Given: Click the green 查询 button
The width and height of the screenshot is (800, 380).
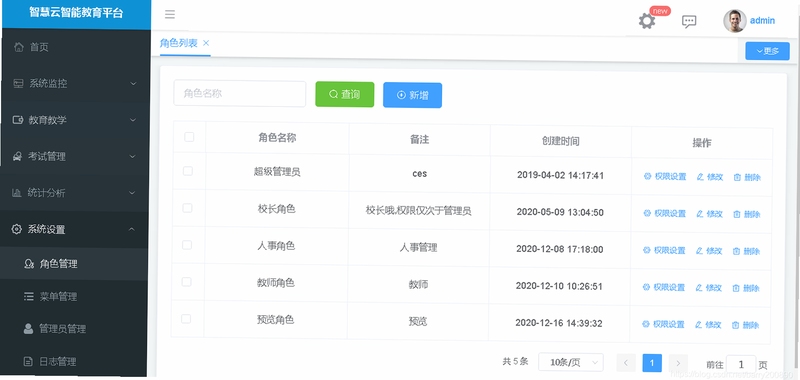Looking at the screenshot, I should tap(345, 94).
